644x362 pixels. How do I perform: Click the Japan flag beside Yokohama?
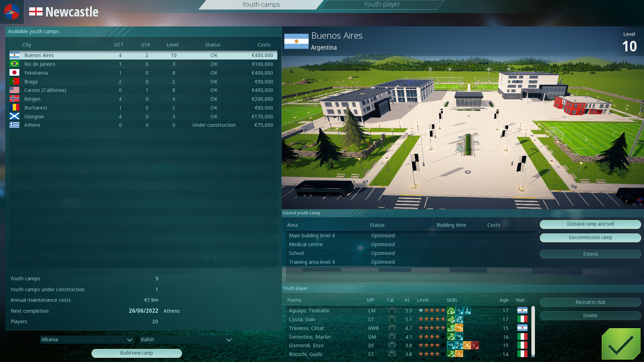click(14, 73)
